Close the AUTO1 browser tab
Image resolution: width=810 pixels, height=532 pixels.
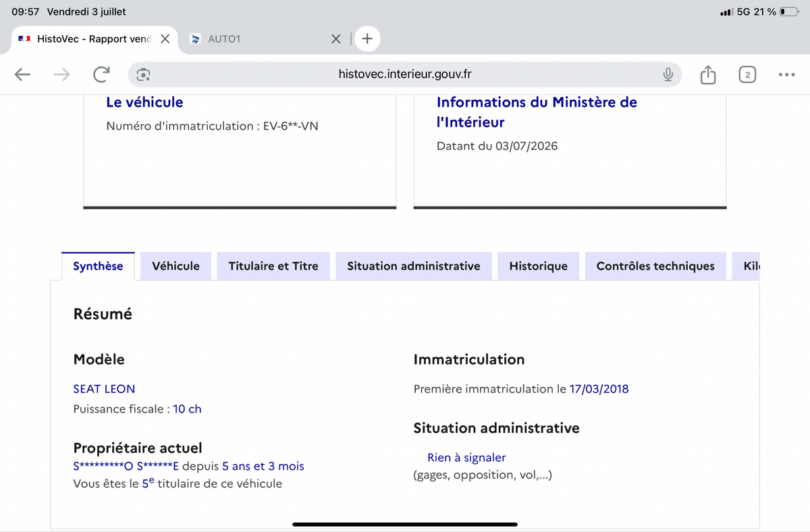tap(336, 38)
